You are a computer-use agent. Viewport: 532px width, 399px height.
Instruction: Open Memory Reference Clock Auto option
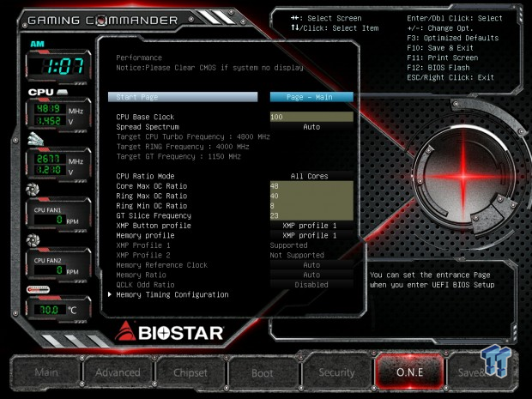click(311, 264)
